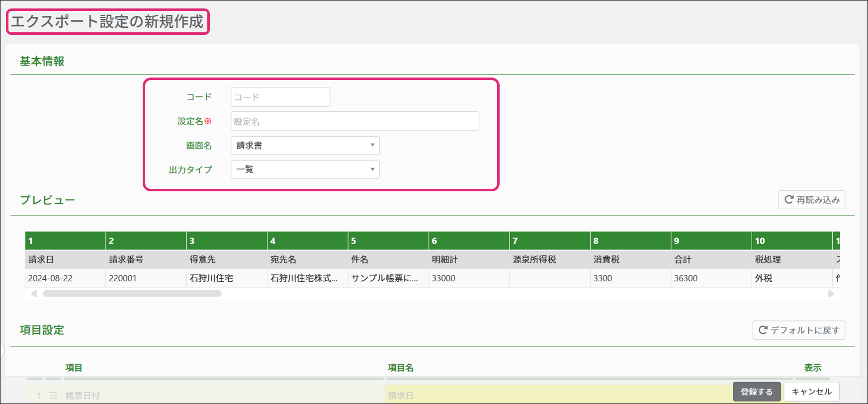Focus the 設定名 text field
The image size is (868, 404).
point(354,121)
